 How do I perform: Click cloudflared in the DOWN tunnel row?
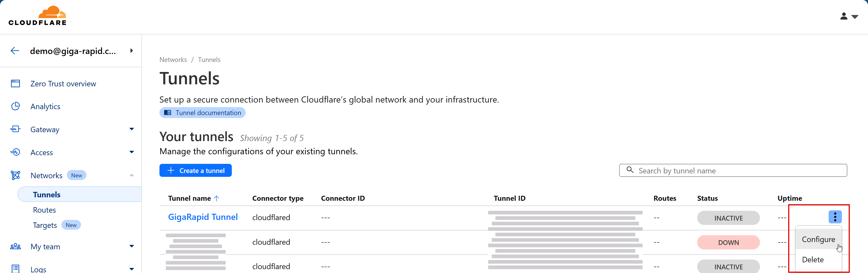click(271, 242)
